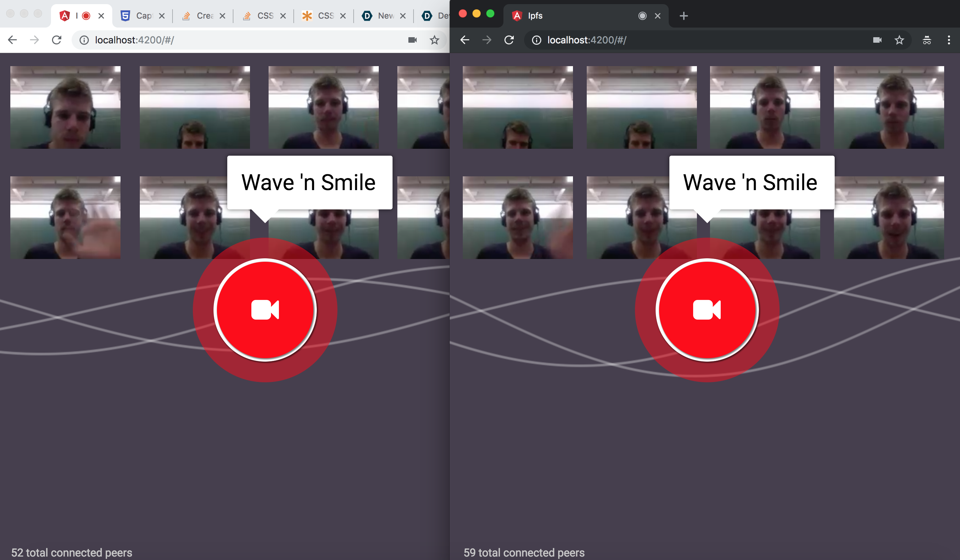Bookmark page with star in right window
This screenshot has height=560, width=960.
[899, 40]
